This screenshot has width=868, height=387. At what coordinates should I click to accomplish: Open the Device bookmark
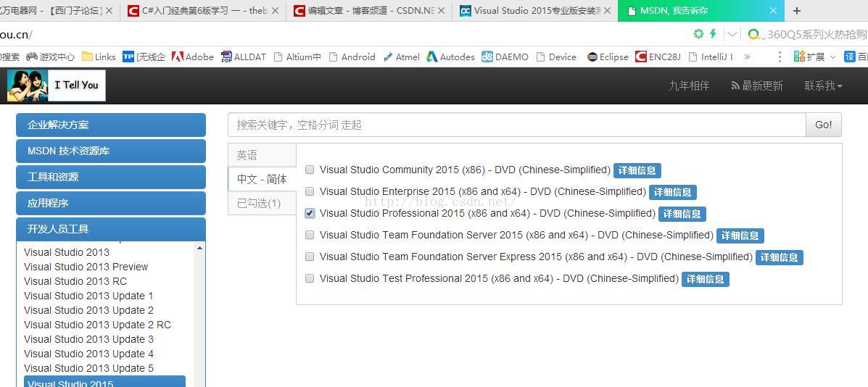tap(556, 57)
